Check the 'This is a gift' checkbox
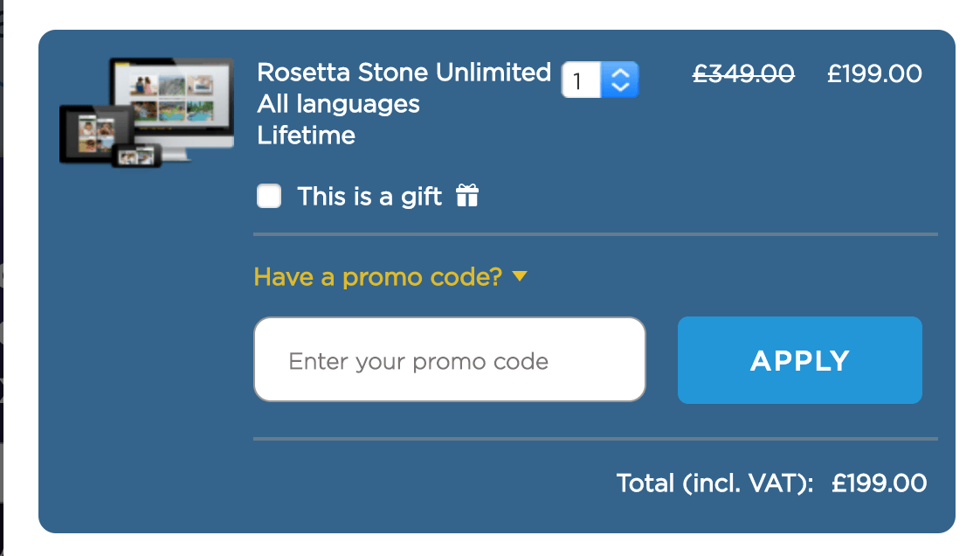This screenshot has width=980, height=556. click(268, 196)
